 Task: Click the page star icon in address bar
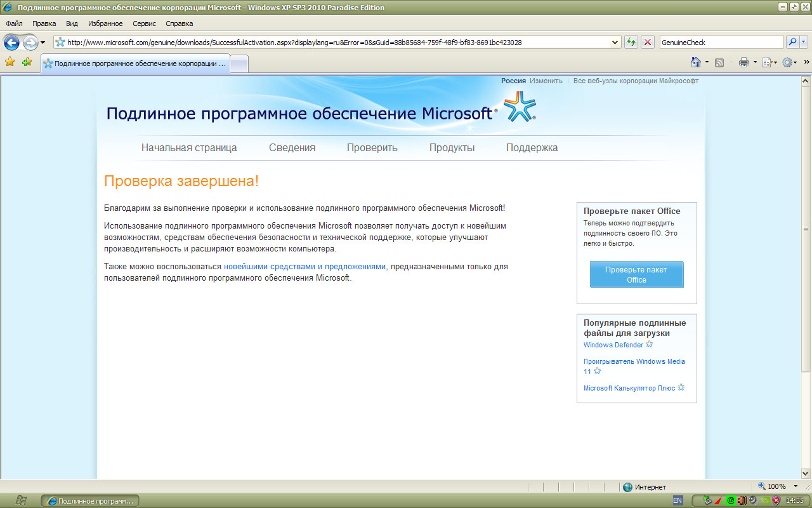pyautogui.click(x=60, y=43)
